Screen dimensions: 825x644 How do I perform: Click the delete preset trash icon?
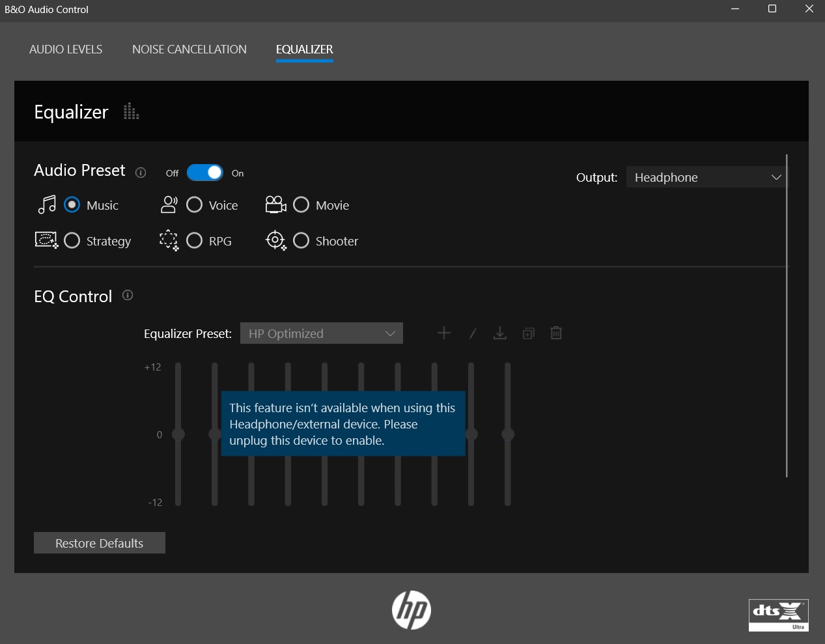coord(556,333)
